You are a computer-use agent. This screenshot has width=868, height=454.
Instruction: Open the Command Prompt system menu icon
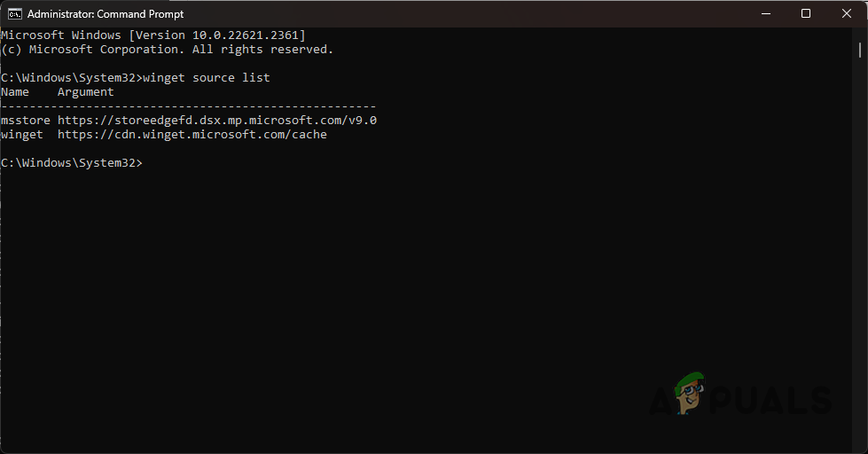(x=14, y=13)
